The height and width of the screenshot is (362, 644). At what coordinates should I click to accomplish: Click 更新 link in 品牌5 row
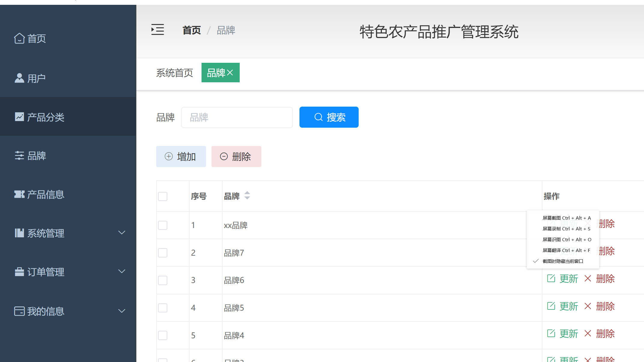tap(569, 306)
